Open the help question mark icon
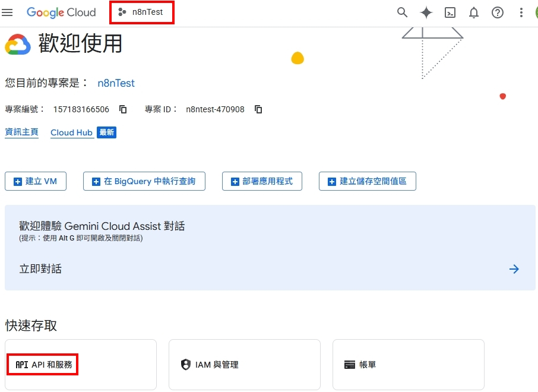The width and height of the screenshot is (538, 392). pyautogui.click(x=497, y=12)
